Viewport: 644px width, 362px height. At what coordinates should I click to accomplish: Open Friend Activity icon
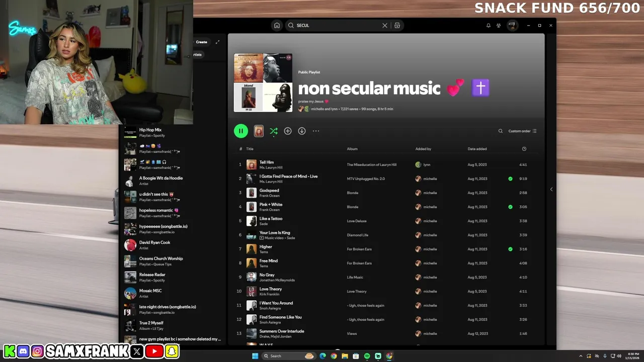tap(499, 25)
